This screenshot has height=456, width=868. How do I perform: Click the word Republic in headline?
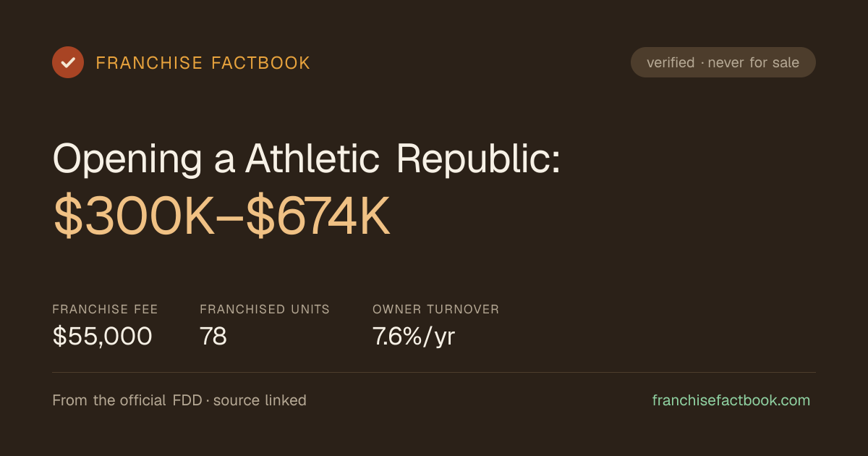point(478,159)
